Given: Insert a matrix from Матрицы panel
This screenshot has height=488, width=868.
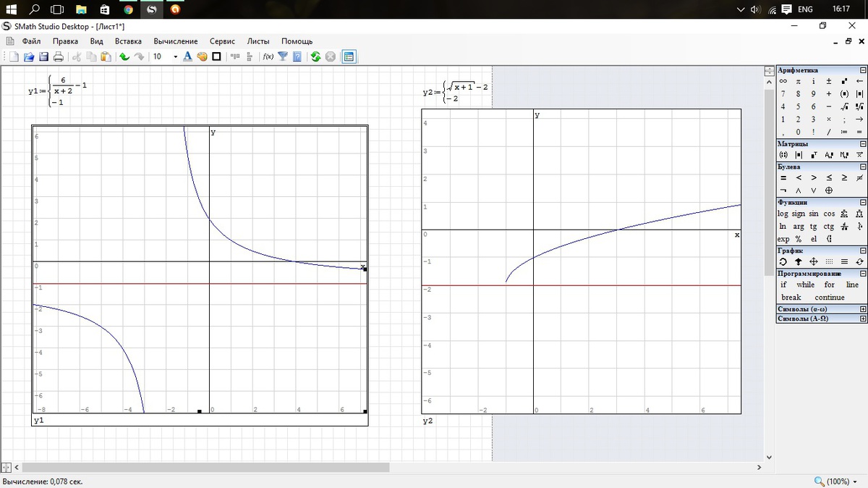Looking at the screenshot, I should [x=783, y=155].
